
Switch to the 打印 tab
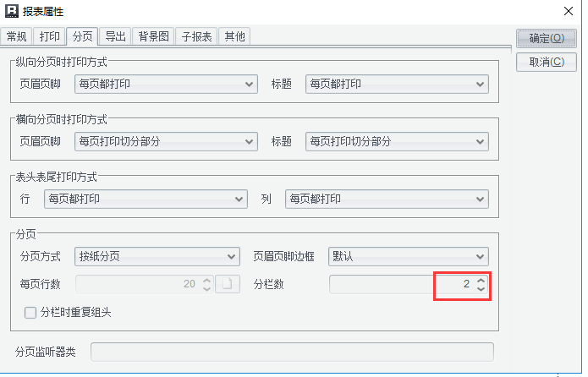point(50,36)
